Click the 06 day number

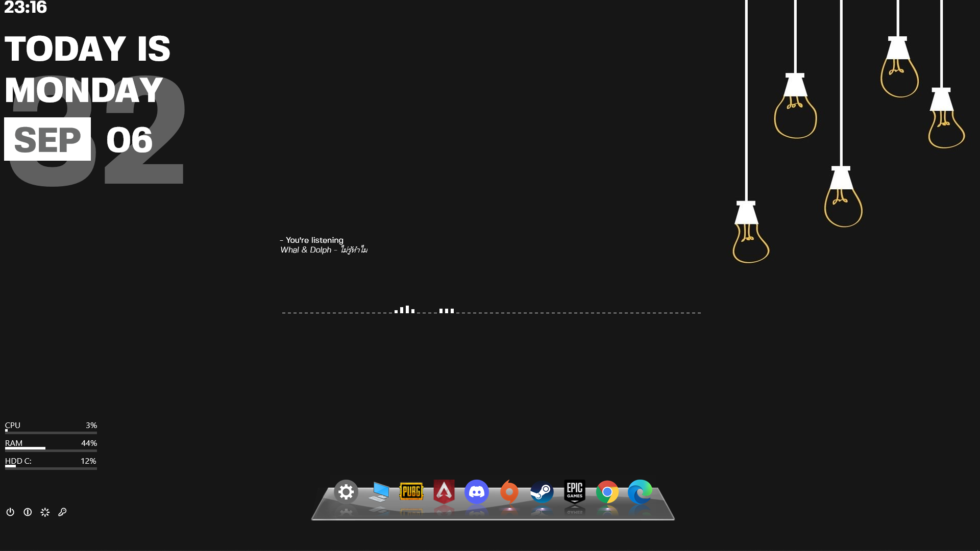pos(129,140)
